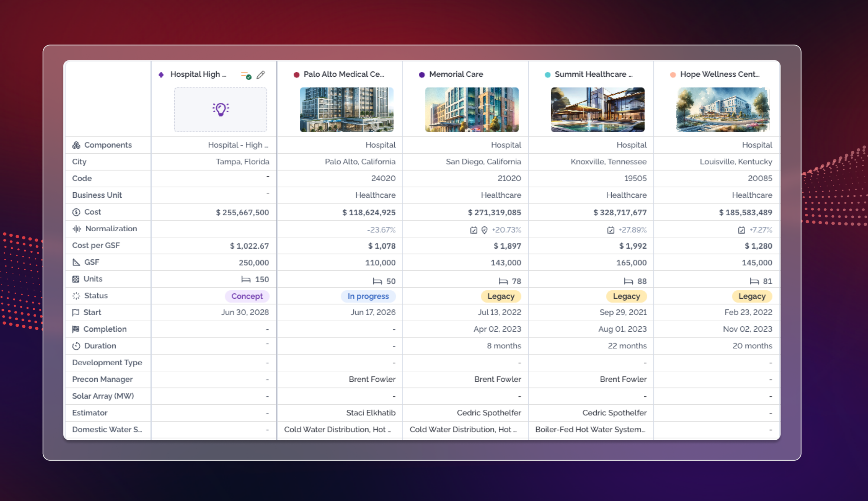Click the location pin icon in Memorial Care normalization
The height and width of the screenshot is (501, 868).
pos(484,230)
